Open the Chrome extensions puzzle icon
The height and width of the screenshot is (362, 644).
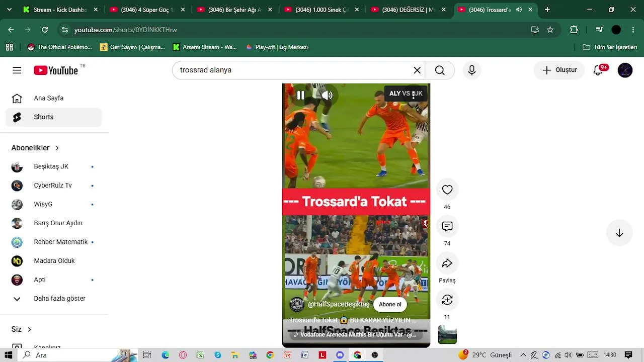coord(574,30)
